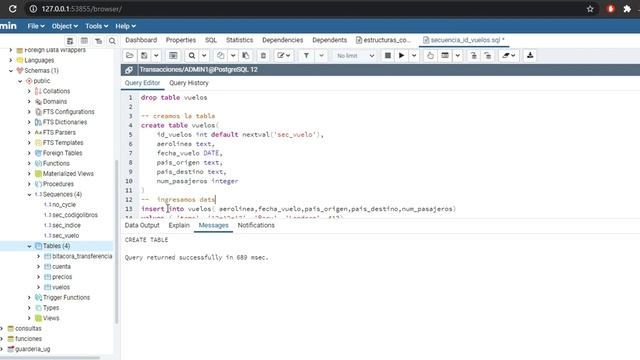Click the paste toolbar icon

coord(246,56)
